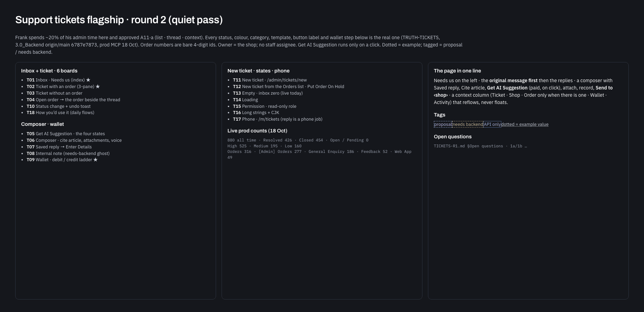The image size is (644, 312).
Task: Click the 'proposal' tag
Action: tap(443, 124)
